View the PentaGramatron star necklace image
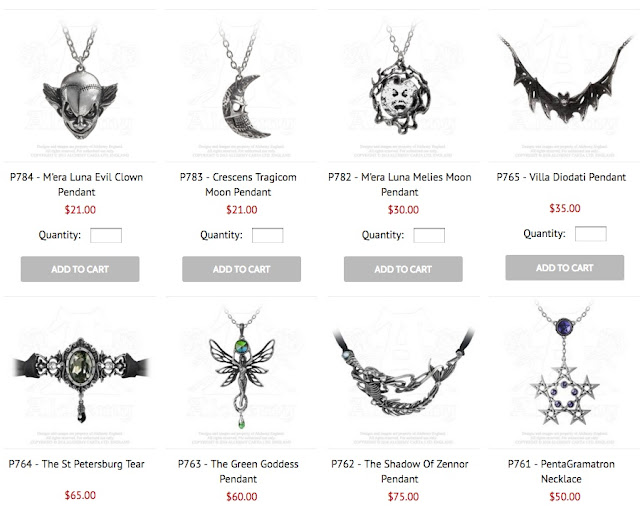This screenshot has height=509, width=640. pyautogui.click(x=564, y=373)
